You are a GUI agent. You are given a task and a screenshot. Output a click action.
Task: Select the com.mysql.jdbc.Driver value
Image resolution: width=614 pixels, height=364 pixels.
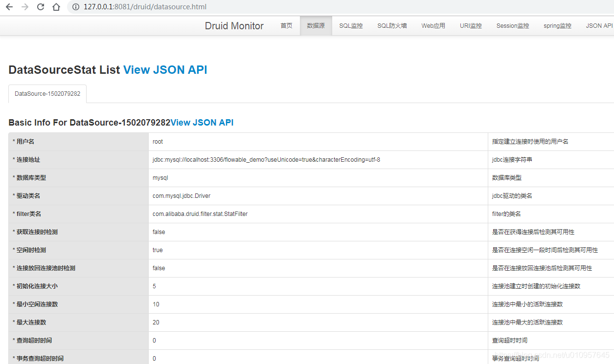click(x=182, y=196)
